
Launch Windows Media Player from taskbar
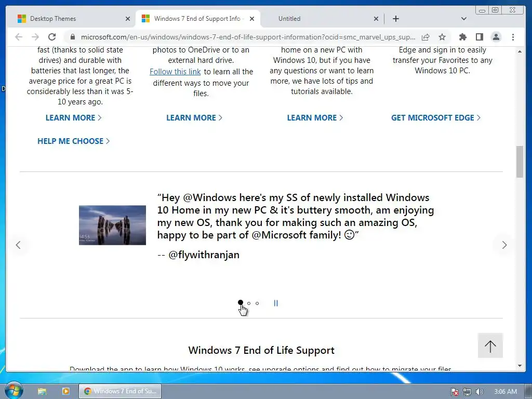click(65, 391)
